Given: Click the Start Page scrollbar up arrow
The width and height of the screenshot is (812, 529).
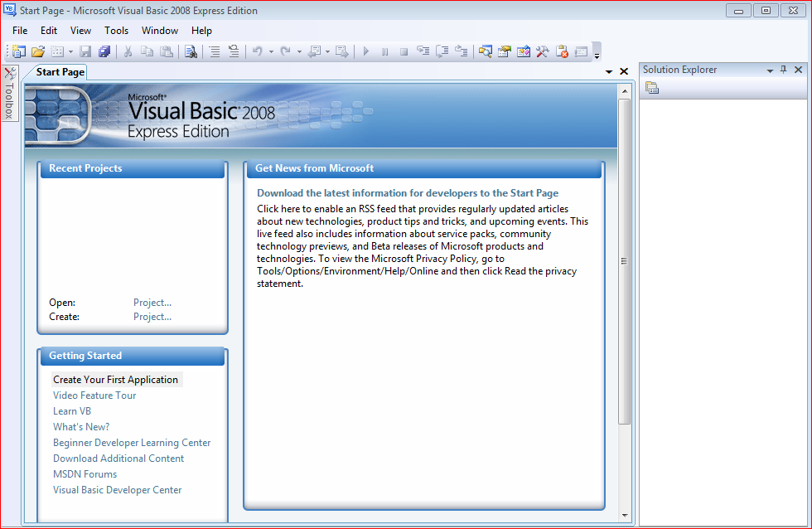Looking at the screenshot, I should point(625,90).
